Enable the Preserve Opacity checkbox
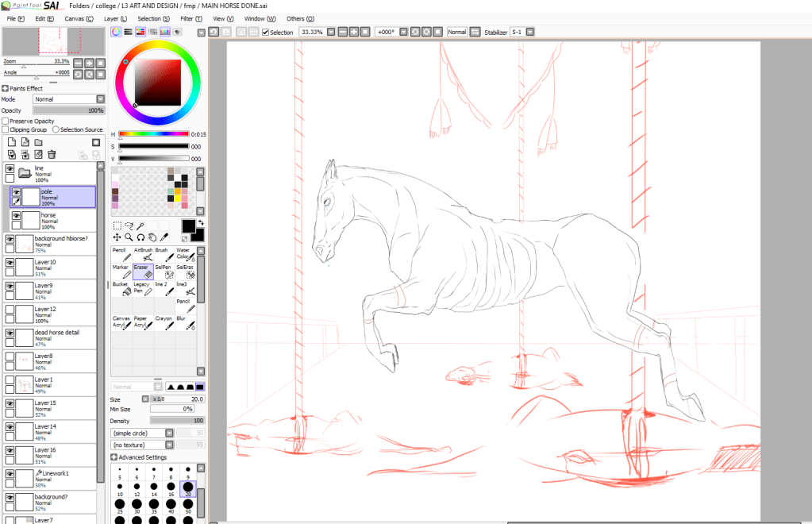The image size is (812, 524). pos(5,121)
